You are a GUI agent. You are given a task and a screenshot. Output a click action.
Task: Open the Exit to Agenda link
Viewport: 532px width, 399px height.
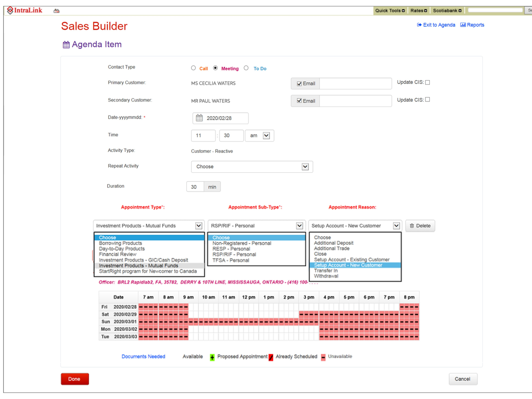[x=439, y=25]
